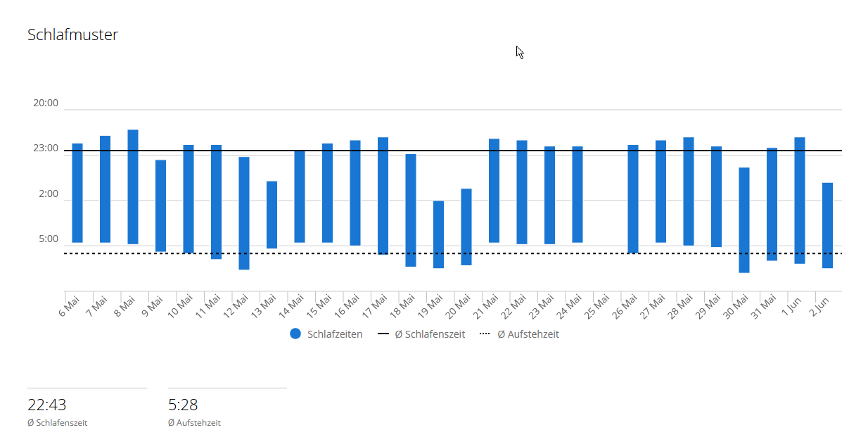
Task: Select the sleep bar for 26 Mai
Action: [x=633, y=199]
